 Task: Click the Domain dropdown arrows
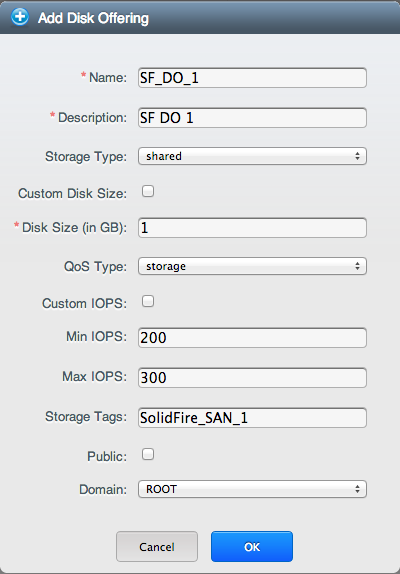click(357, 489)
